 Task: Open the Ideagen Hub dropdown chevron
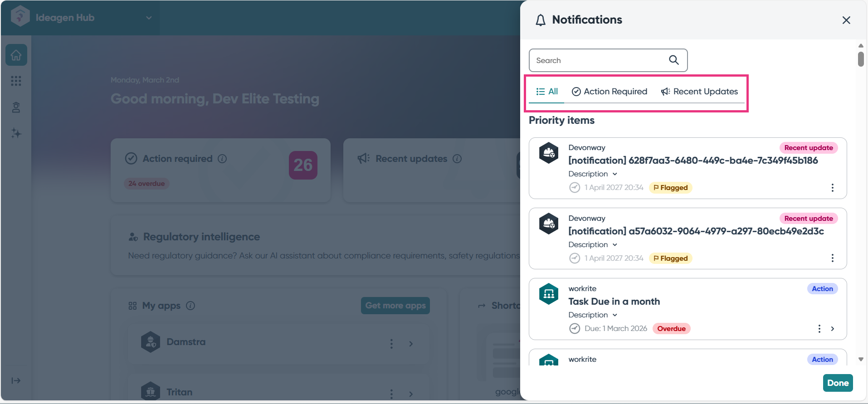tap(149, 18)
